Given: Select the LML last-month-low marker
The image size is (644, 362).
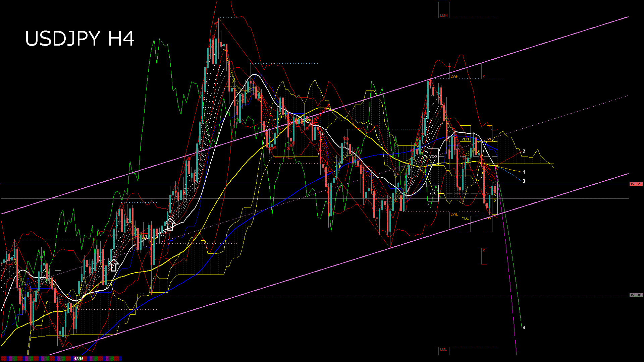Looking at the screenshot, I should click(x=443, y=350).
